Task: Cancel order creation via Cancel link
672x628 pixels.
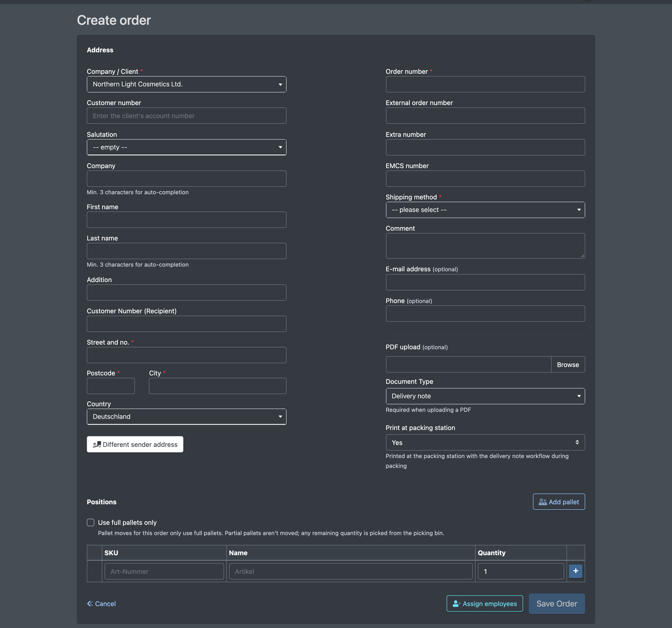Action: point(101,604)
